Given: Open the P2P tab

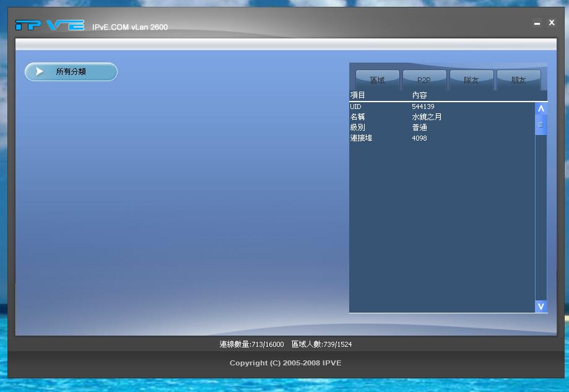Looking at the screenshot, I should (424, 80).
